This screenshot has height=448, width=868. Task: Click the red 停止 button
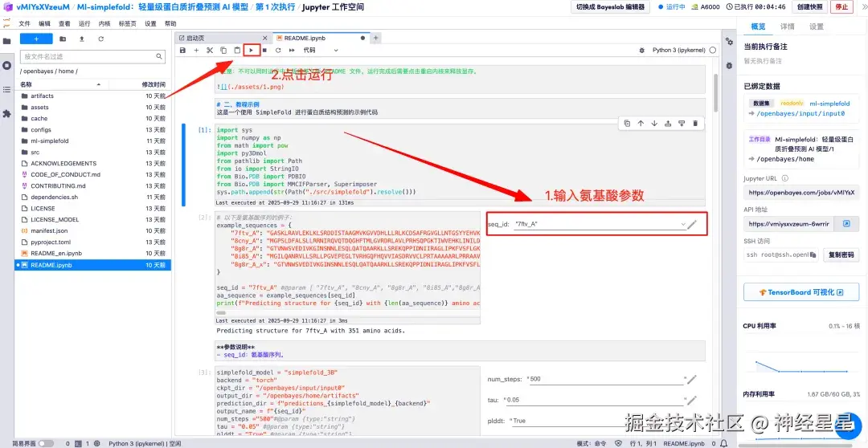[x=841, y=7]
